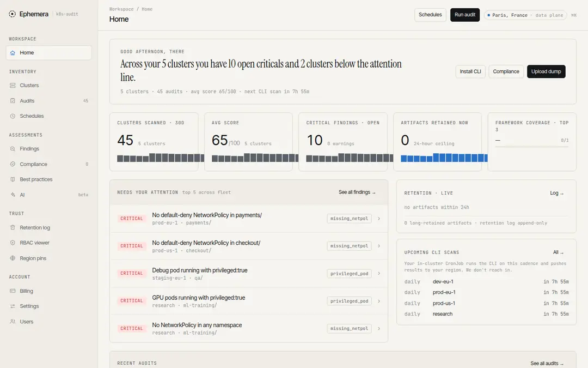Click the AI sparkle icon

click(x=13, y=195)
